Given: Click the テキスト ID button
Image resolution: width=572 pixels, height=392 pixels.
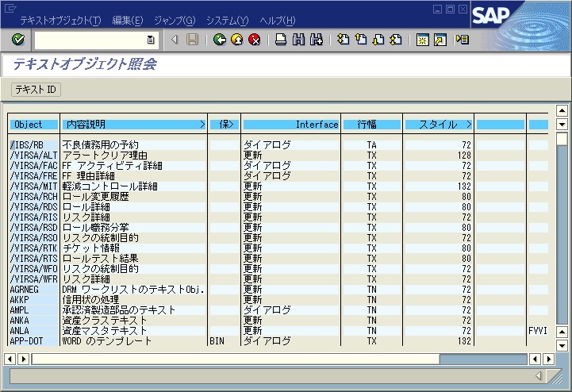Looking at the screenshot, I should click(36, 90).
